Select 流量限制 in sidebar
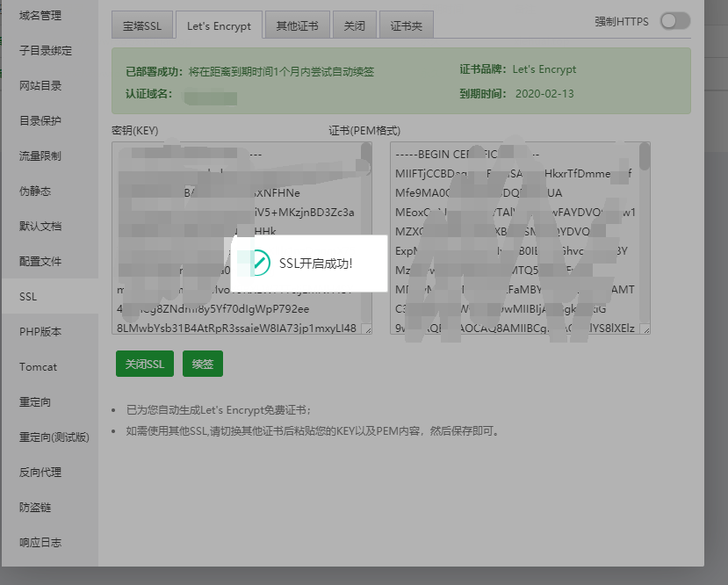The width and height of the screenshot is (728, 585). pos(40,156)
